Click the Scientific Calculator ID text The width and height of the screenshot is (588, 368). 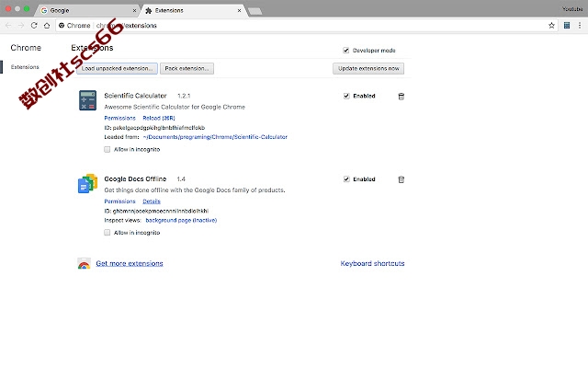click(x=154, y=128)
